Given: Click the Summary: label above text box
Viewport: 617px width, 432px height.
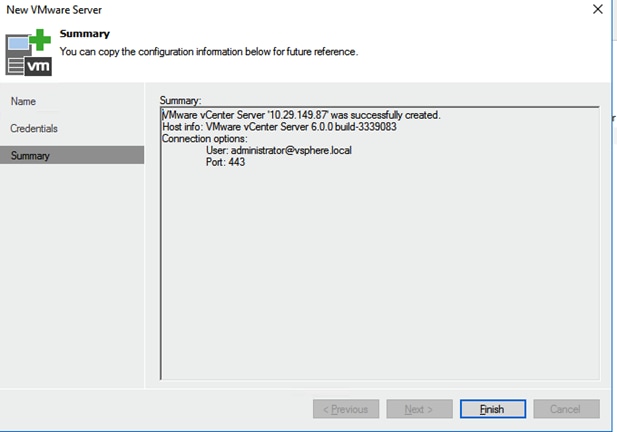Looking at the screenshot, I should point(180,100).
